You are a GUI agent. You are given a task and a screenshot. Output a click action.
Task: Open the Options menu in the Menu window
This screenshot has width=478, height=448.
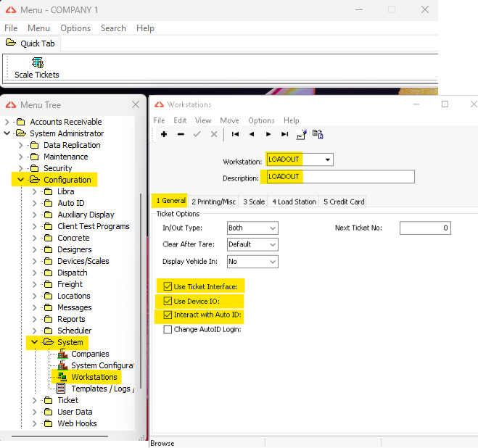(75, 28)
